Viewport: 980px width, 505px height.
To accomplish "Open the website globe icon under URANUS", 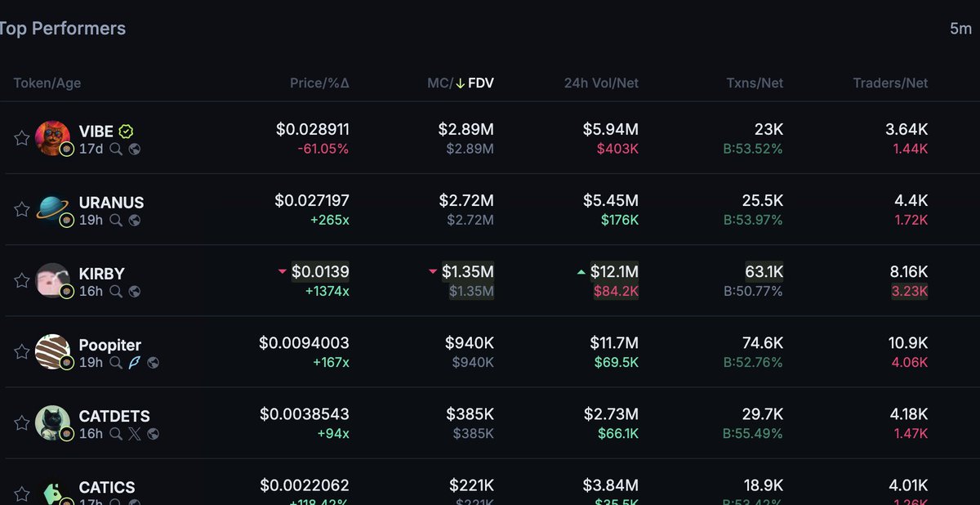I will 135,221.
